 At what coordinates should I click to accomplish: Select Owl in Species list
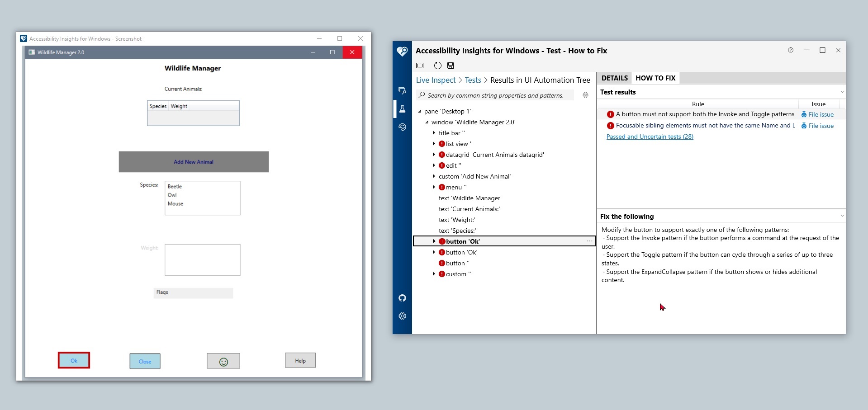pyautogui.click(x=172, y=195)
